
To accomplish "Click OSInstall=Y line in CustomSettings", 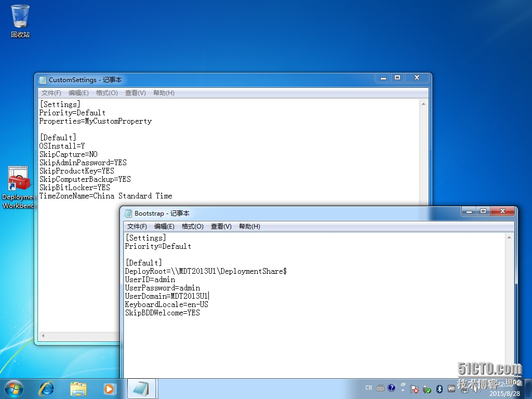I will tap(62, 146).
